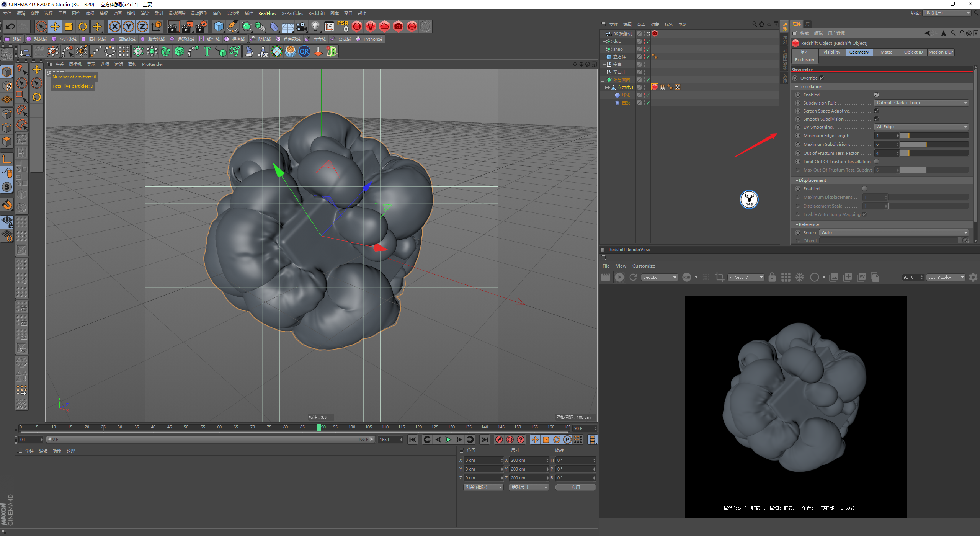Click the PSR reset icon
The width and height of the screenshot is (980, 536).
pyautogui.click(x=343, y=26)
